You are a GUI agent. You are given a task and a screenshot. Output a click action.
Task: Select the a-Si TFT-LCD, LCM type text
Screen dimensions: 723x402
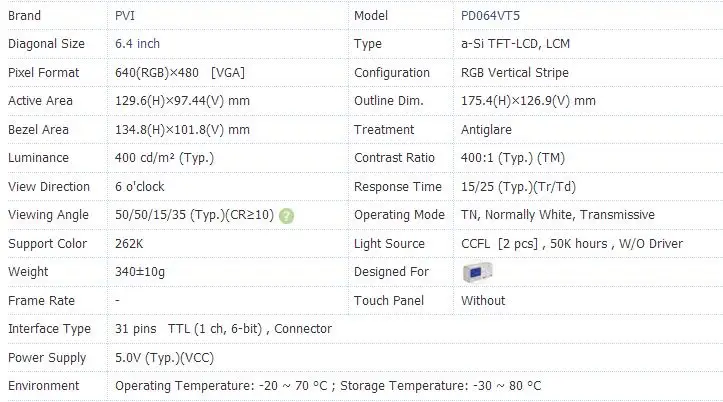click(516, 44)
